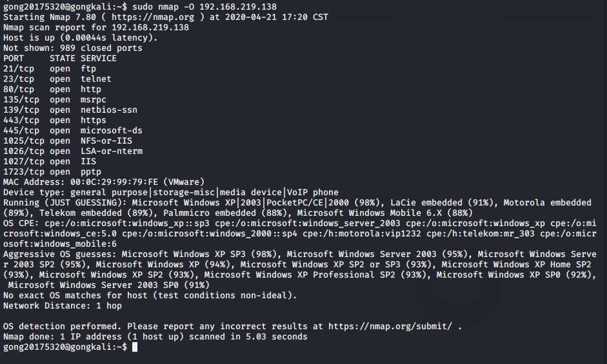607x364 pixels.
Task: Select the 1026/tcp LSA-or-nterm row
Action: pos(72,151)
